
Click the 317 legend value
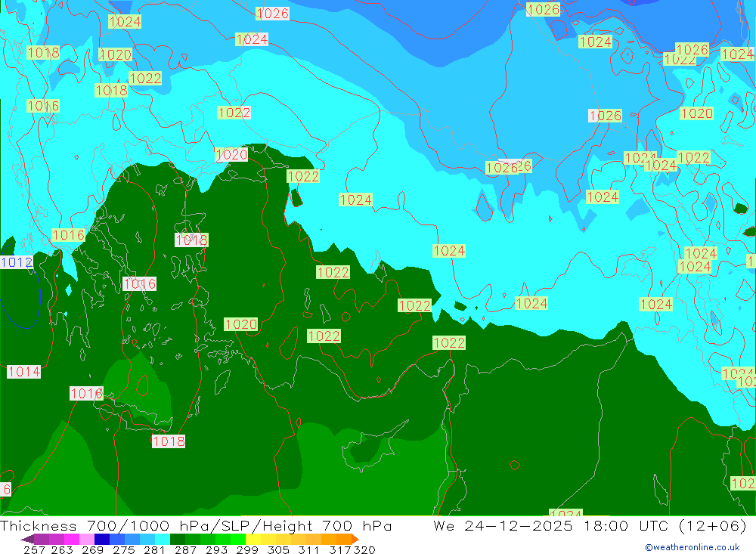[x=340, y=549]
